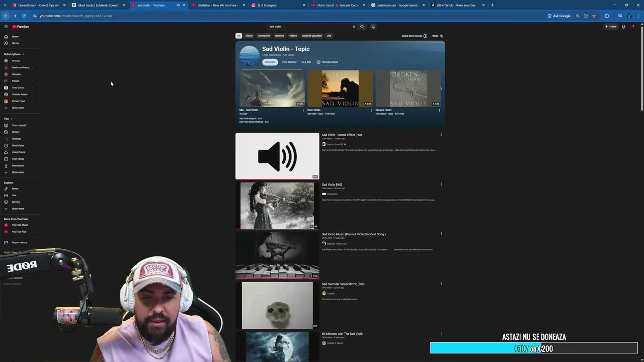Screen dimensions: 644x362
Task: Mute the sad violin tab audio
Action: 178,5
